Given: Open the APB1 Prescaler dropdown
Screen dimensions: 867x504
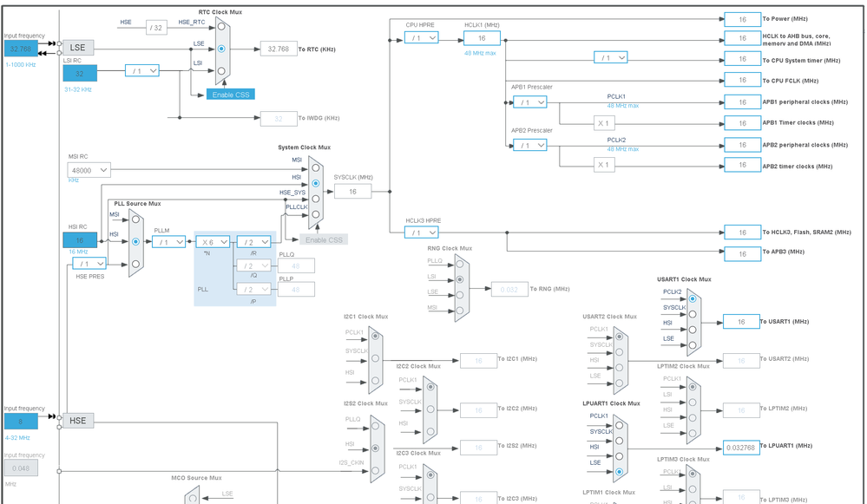Looking at the screenshot, I should (529, 102).
